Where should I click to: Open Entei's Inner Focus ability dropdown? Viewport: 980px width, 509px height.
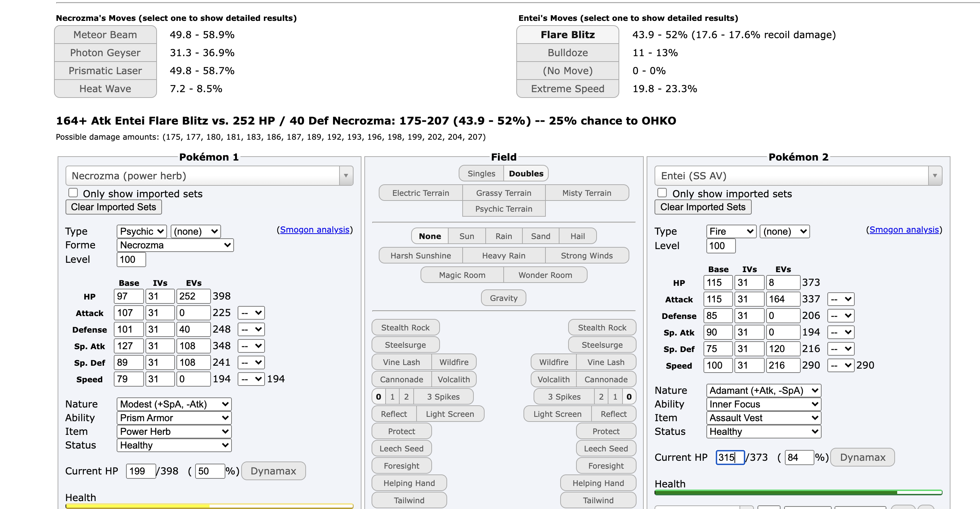tap(764, 404)
